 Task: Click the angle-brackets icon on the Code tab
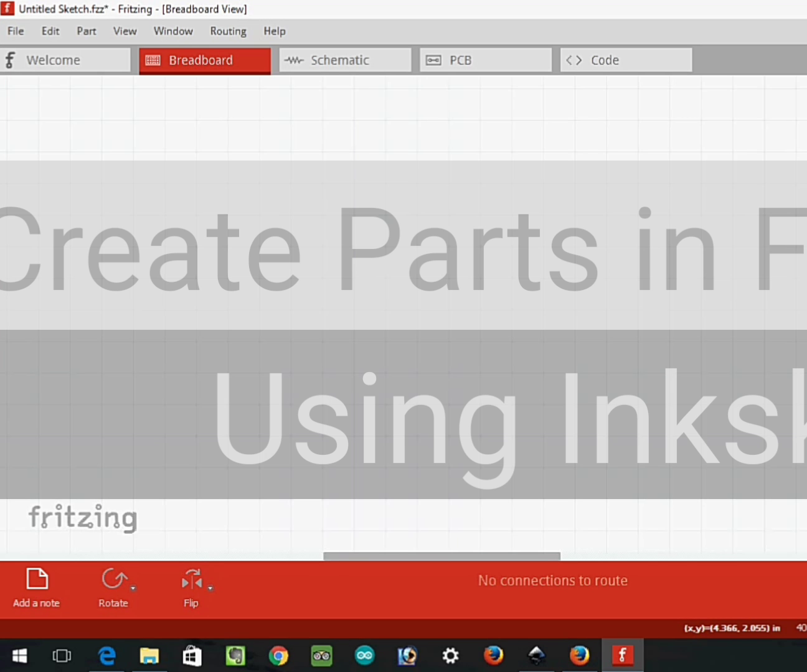(x=573, y=60)
